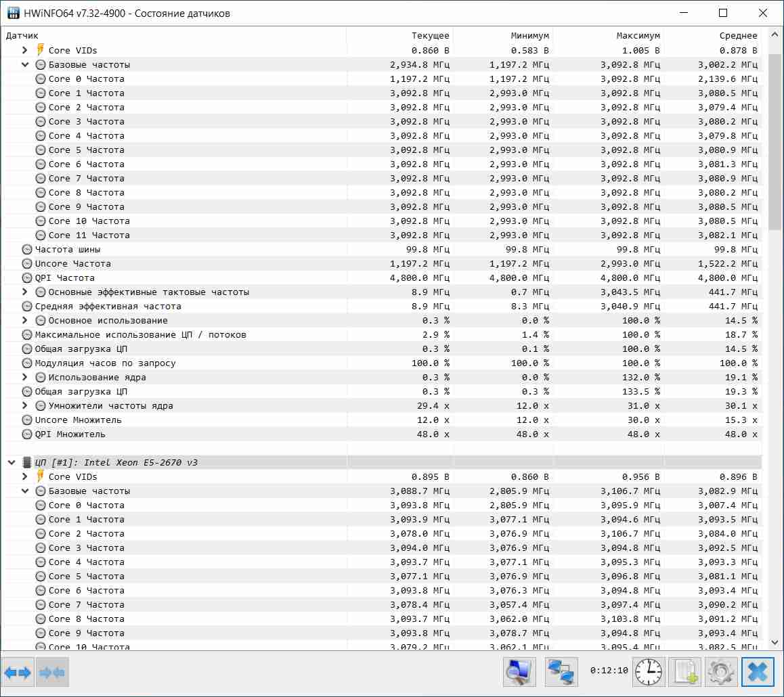Click the scrollbar down arrow
This screenshot has width=784, height=697.
[775, 643]
